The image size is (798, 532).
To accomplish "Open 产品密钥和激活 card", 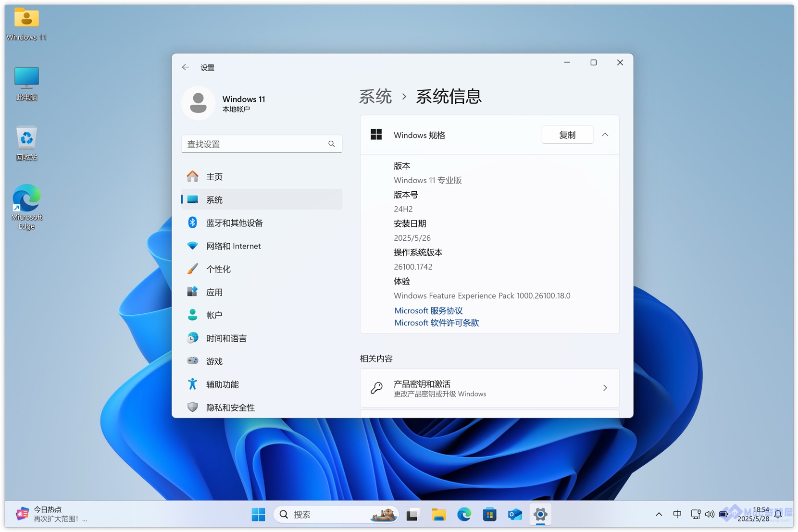I will (x=489, y=388).
